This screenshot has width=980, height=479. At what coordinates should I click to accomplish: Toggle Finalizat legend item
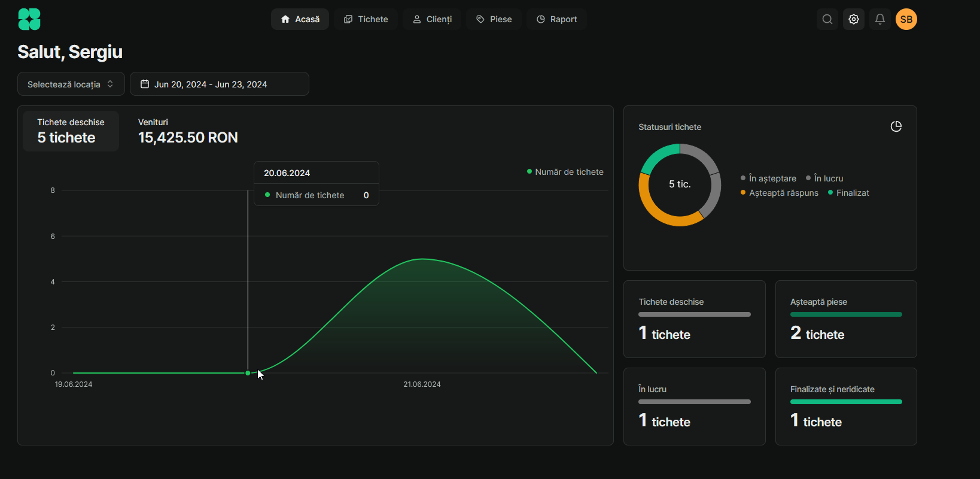(x=848, y=193)
